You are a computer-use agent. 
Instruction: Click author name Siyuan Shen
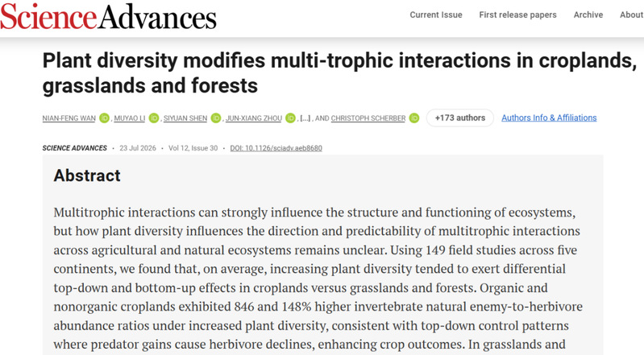[x=185, y=118]
